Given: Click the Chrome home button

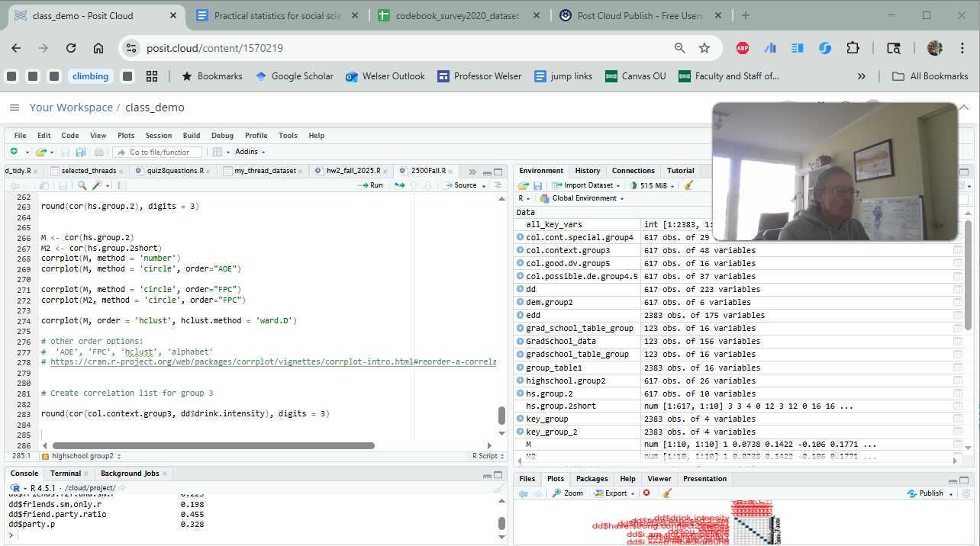Looking at the screenshot, I should pyautogui.click(x=98, y=48).
